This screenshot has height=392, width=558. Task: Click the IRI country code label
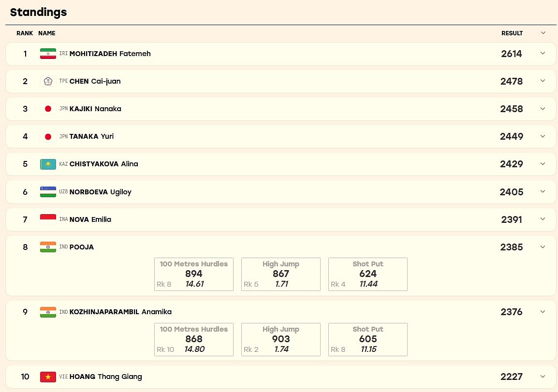click(63, 53)
